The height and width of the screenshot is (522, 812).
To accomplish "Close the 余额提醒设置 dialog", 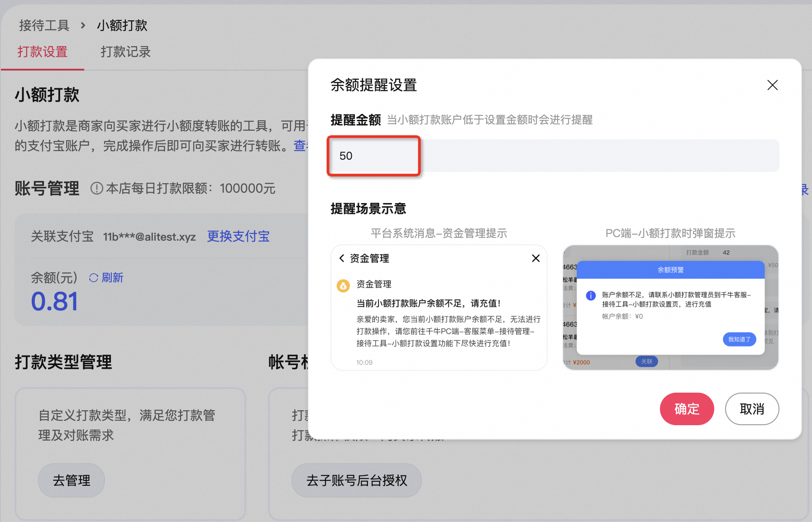I will (x=772, y=85).
